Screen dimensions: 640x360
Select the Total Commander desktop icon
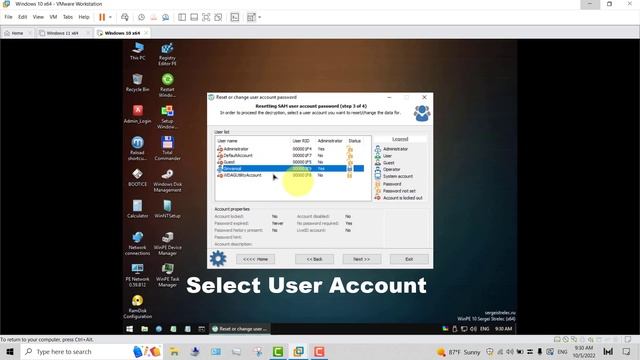tap(167, 149)
